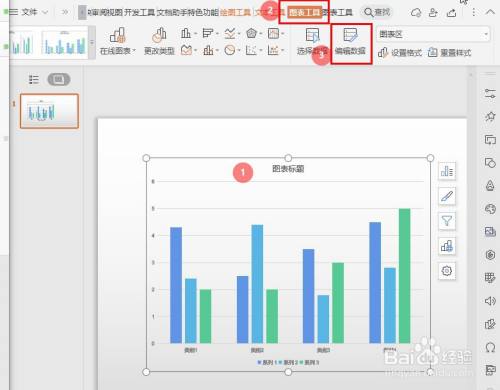Open the chart elements floating button
This screenshot has height=390, width=500.
tap(447, 171)
